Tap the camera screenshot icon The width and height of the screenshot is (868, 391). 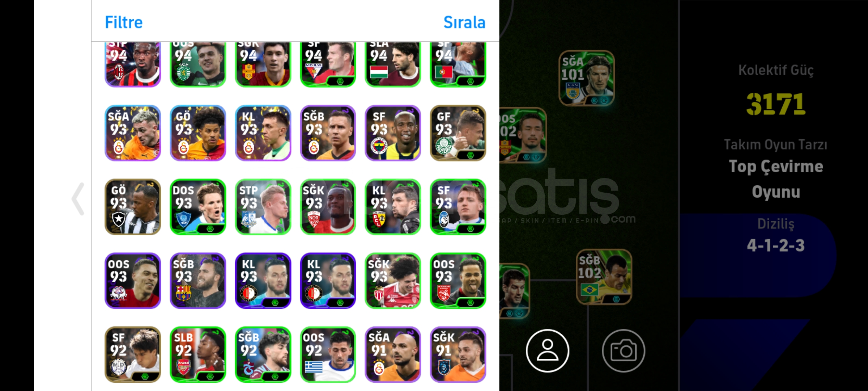(x=624, y=350)
